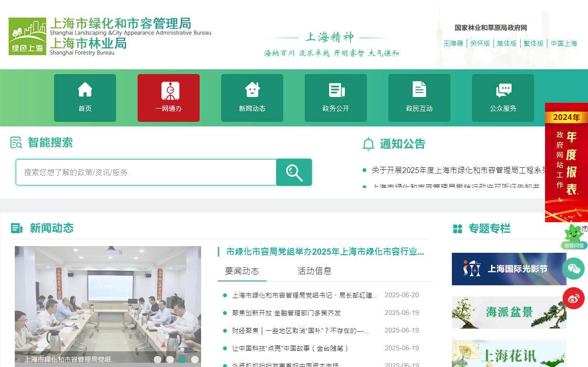Open 政民互动 navigation tile
The image size is (588, 367).
pos(419,98)
